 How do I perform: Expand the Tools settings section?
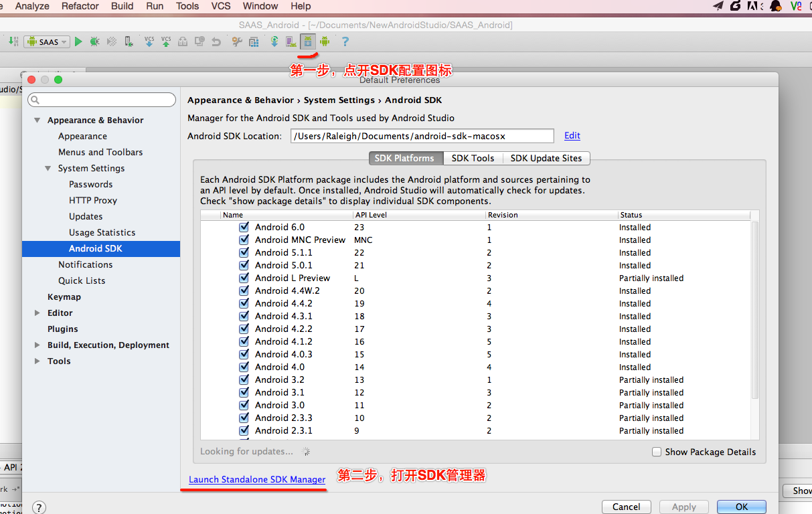click(37, 361)
